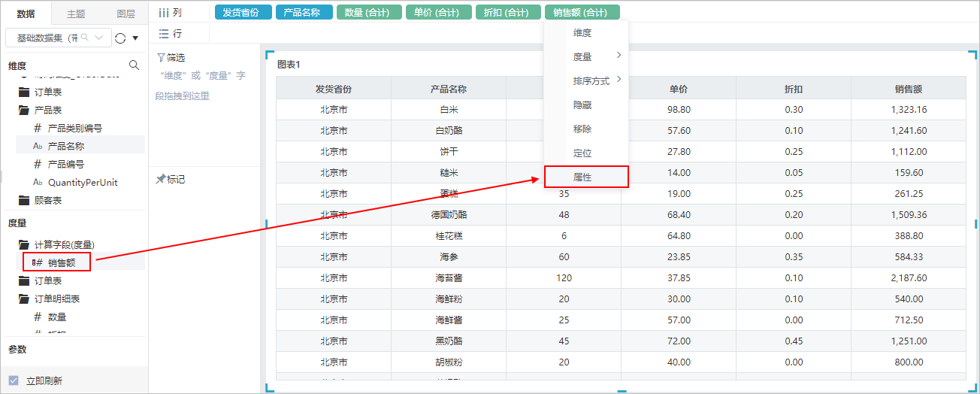Click the 98.80 unit price cell
This screenshot has width=980, height=394.
679,110
